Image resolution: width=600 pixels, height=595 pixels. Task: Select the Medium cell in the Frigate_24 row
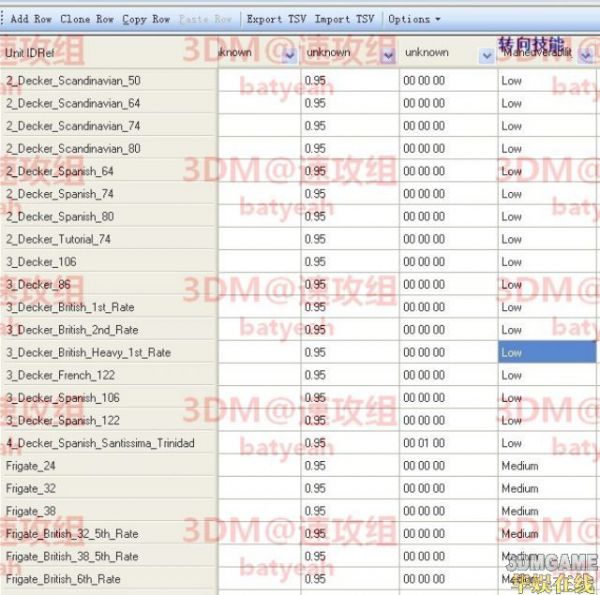[547, 466]
